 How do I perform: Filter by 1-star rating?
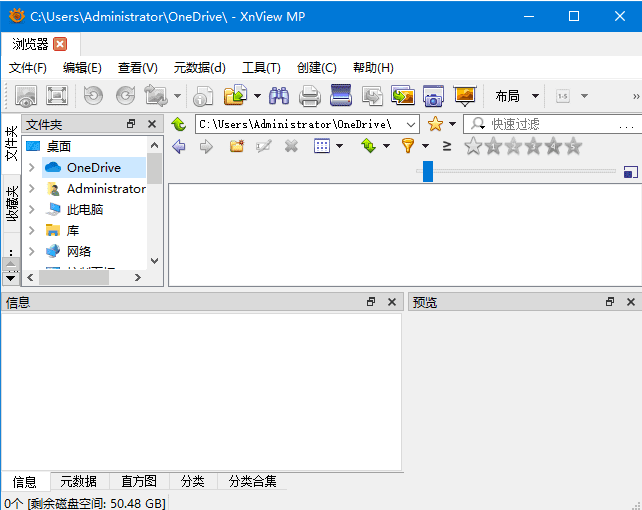tap(493, 146)
